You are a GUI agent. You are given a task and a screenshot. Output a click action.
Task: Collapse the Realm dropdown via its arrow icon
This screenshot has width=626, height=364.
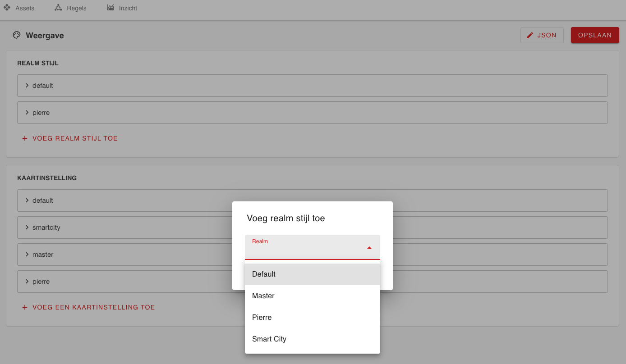pos(369,247)
